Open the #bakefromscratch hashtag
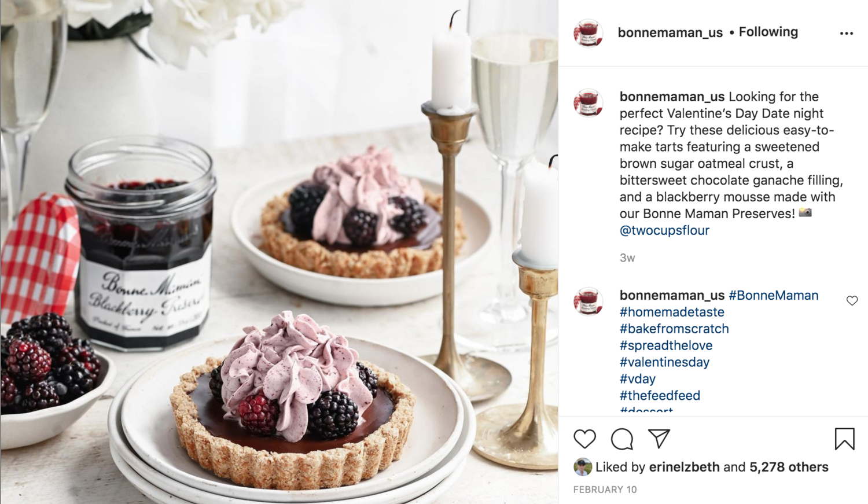Viewport: 868px width, 504px height. 674,329
